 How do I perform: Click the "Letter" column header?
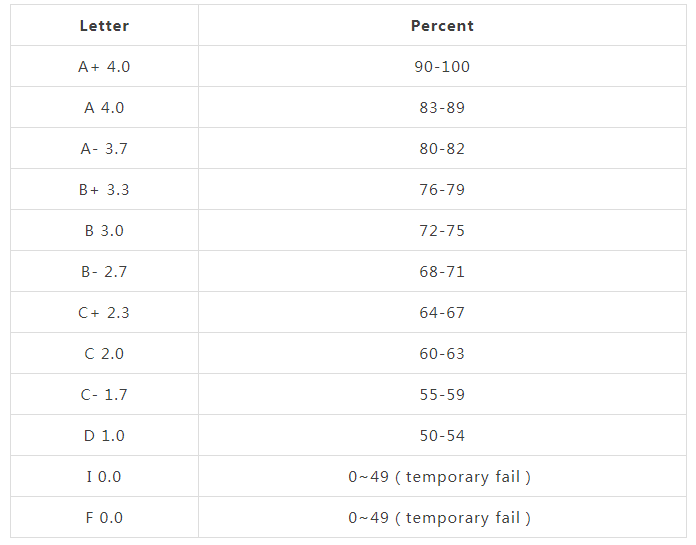click(104, 26)
